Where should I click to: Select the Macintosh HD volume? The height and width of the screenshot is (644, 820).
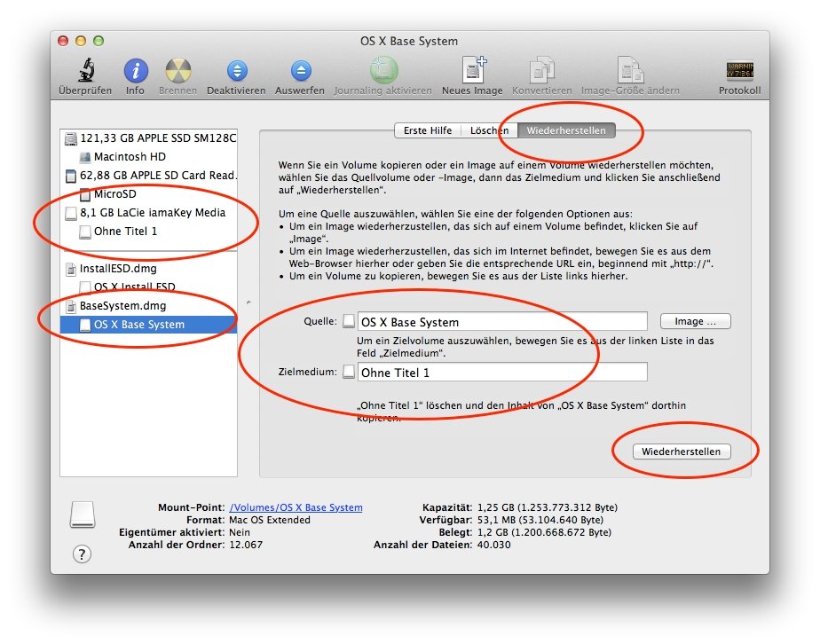pyautogui.click(x=149, y=156)
